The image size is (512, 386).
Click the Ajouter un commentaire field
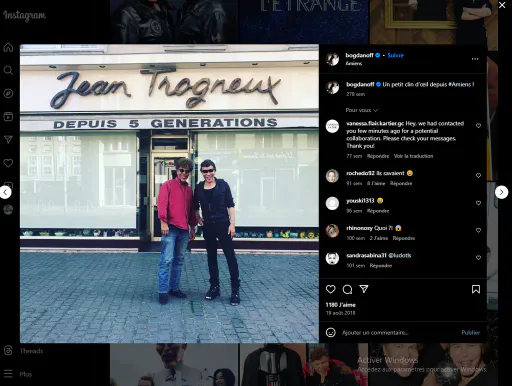[x=399, y=332]
